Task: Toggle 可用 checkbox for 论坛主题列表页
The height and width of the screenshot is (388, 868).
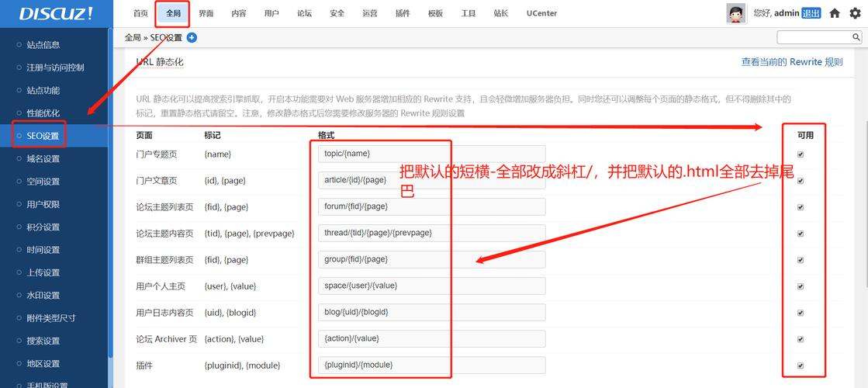Action: 801,207
